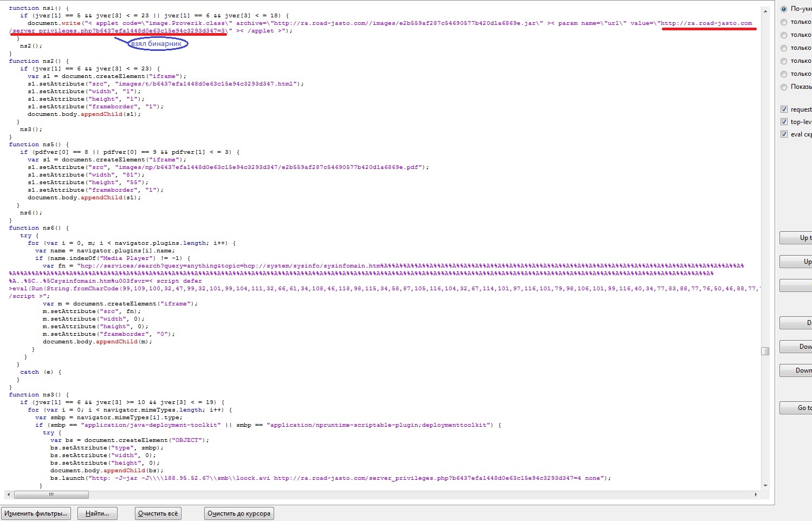This screenshot has height=521, width=812.
Task: Click the vertical scrollbar thumb
Action: tap(765, 351)
